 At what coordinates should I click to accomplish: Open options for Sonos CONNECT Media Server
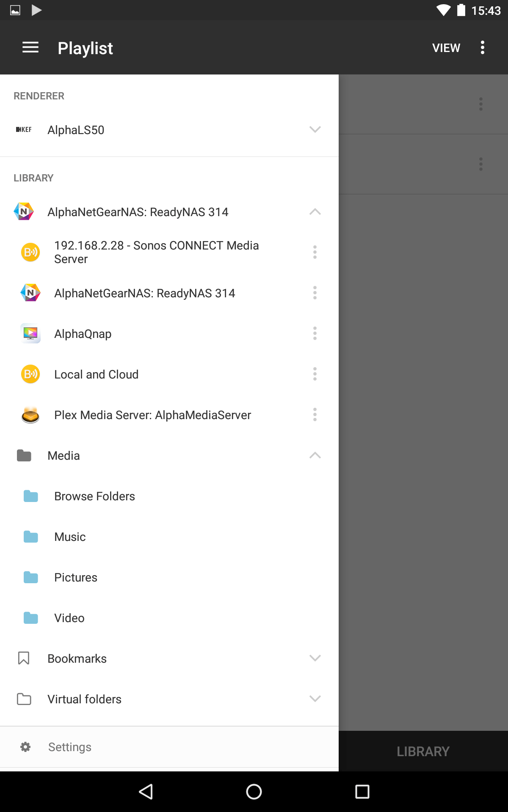point(315,252)
